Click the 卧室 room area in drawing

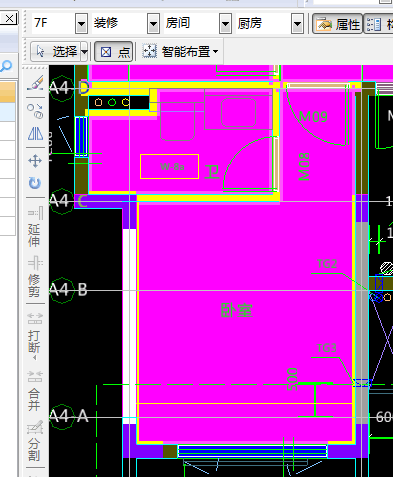237,310
